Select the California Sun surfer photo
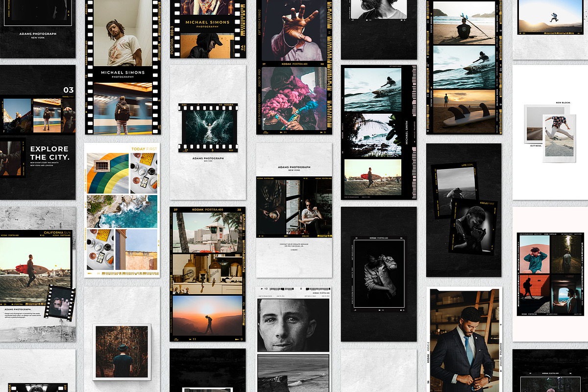Viewport: 588px width, 392px height. (35, 270)
